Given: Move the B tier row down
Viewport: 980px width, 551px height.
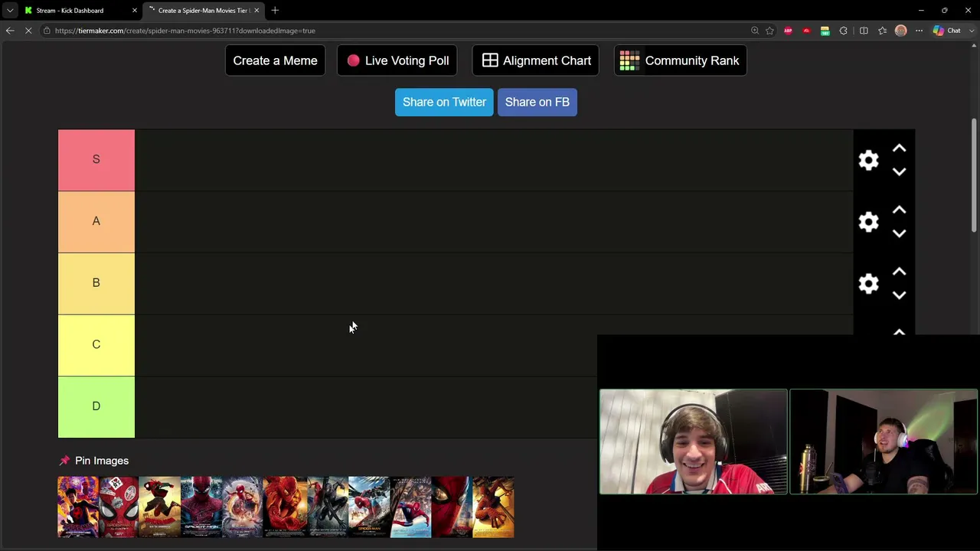Looking at the screenshot, I should [900, 295].
